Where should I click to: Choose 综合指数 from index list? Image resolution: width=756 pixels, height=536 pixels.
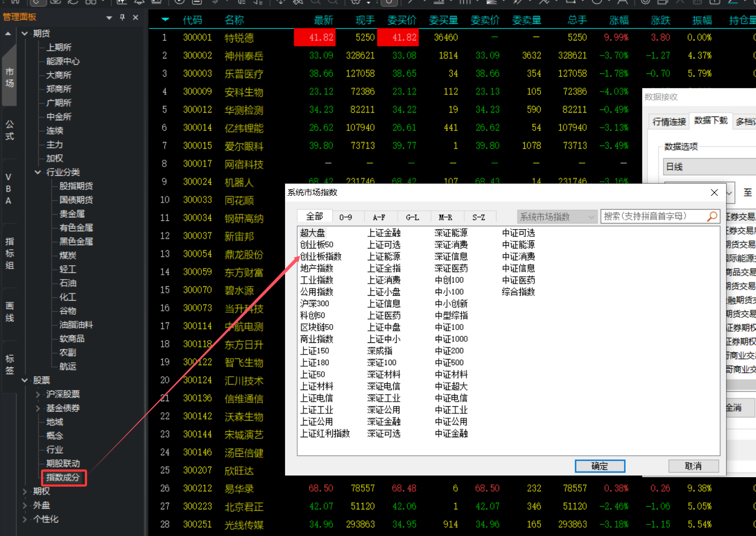coord(519,292)
